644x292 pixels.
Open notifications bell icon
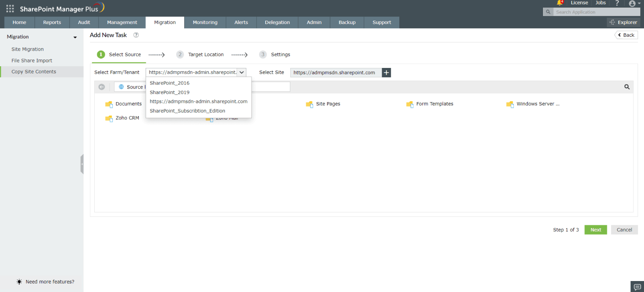559,3
